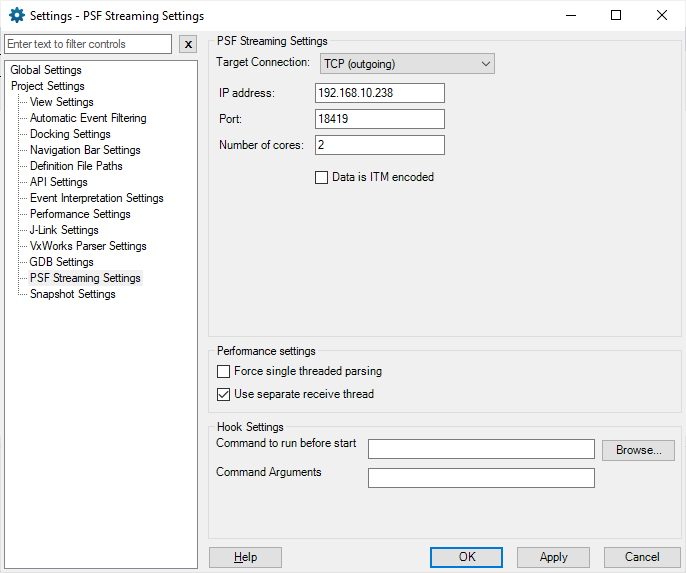Toggle Force single threaded parsing
Viewport: 686px width, 573px height.
224,372
